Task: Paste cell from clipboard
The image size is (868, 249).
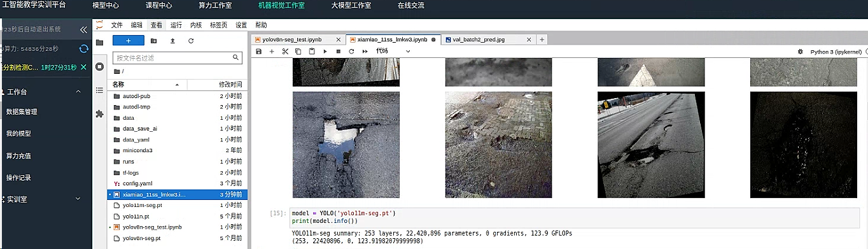Action: 312,51
